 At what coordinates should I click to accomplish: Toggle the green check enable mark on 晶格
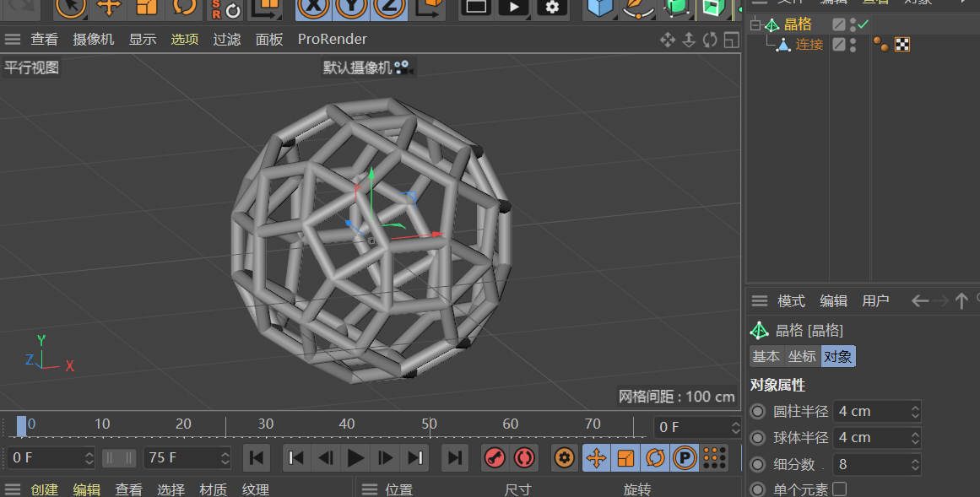coord(864,24)
